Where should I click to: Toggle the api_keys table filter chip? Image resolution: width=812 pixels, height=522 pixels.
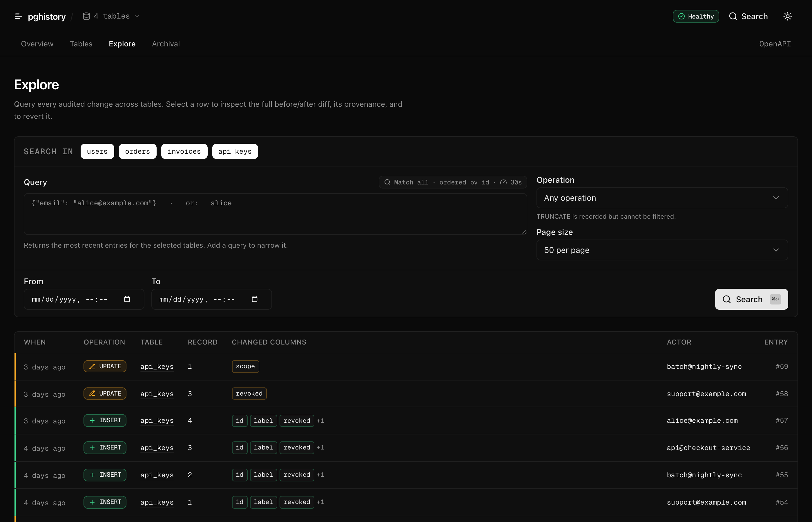click(x=235, y=151)
